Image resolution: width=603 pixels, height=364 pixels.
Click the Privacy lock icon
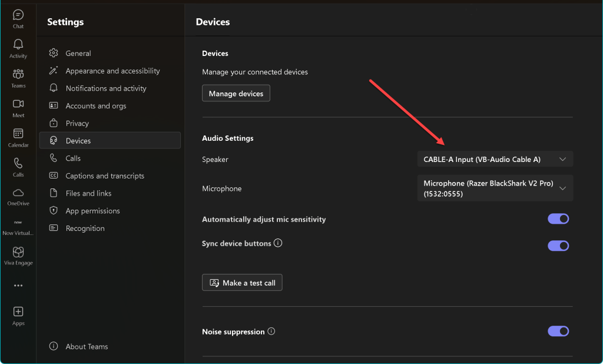54,123
